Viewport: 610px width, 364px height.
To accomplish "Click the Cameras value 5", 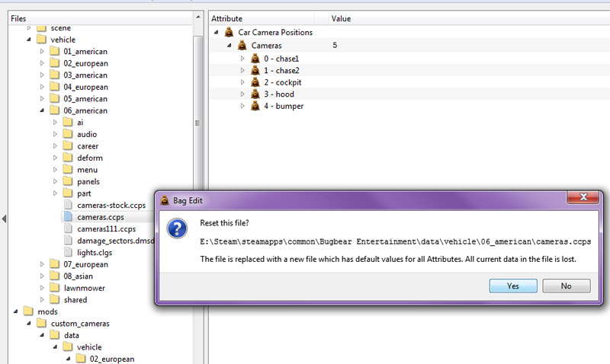I will [335, 46].
